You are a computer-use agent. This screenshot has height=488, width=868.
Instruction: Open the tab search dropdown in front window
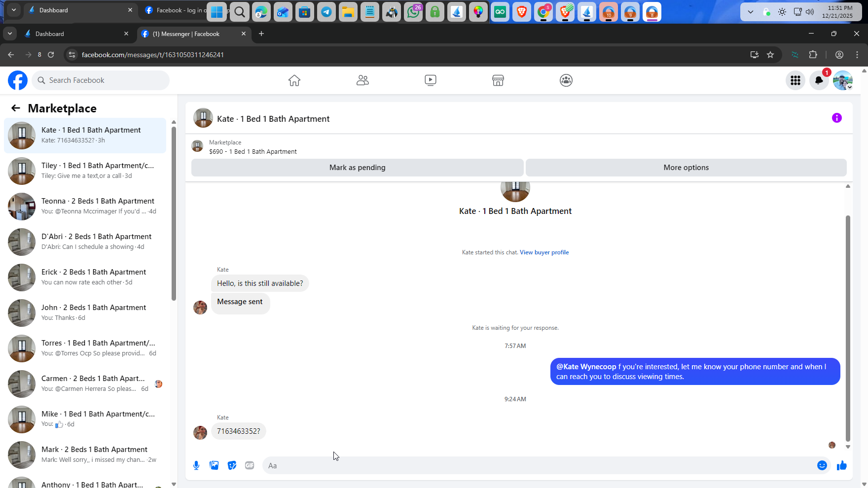tap(10, 34)
